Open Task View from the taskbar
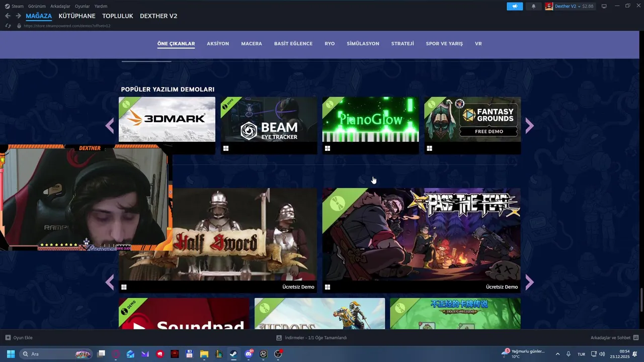Viewport: 644px width, 362px height. click(x=101, y=354)
